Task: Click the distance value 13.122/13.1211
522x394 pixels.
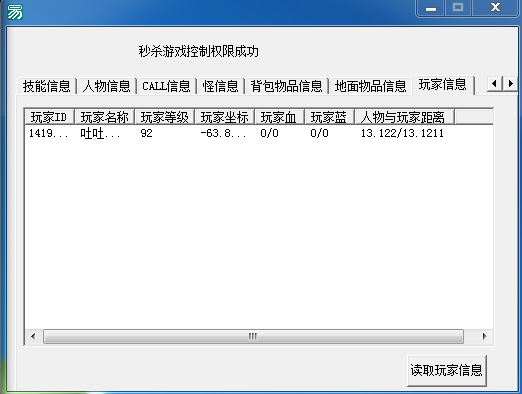Action: 402,133
